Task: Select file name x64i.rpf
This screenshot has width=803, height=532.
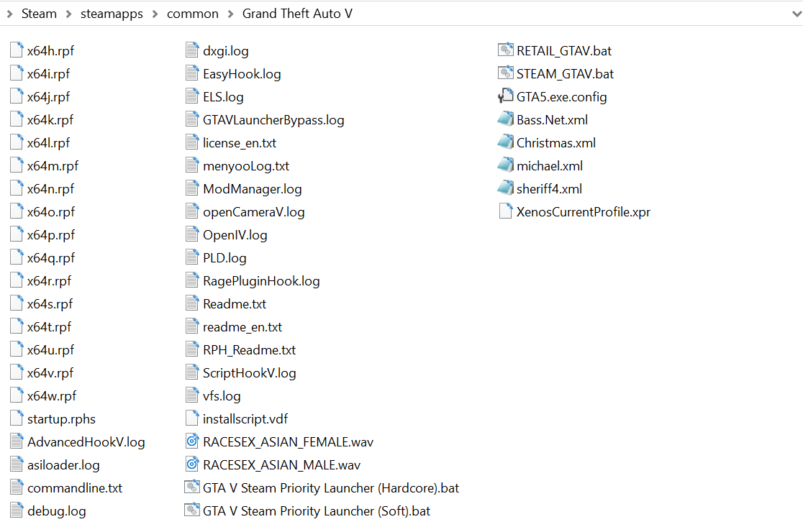Action: tap(48, 73)
